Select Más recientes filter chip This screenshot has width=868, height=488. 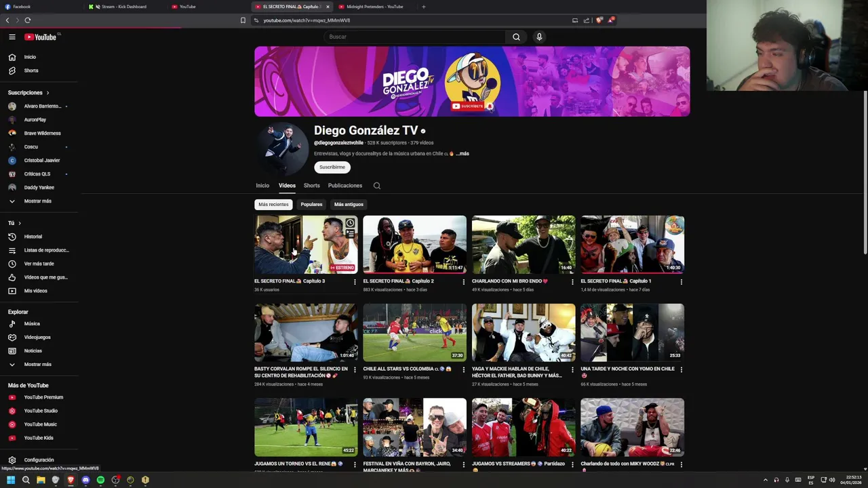coord(273,204)
